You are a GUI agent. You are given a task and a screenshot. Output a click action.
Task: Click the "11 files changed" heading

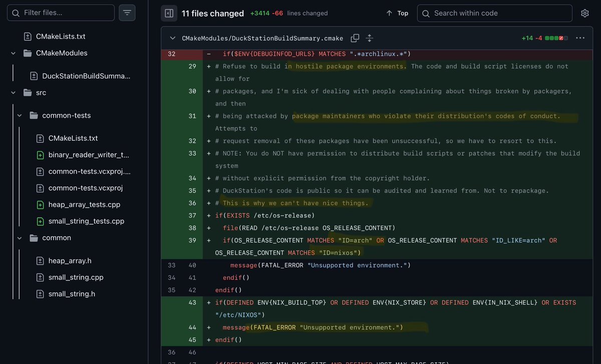coord(213,14)
